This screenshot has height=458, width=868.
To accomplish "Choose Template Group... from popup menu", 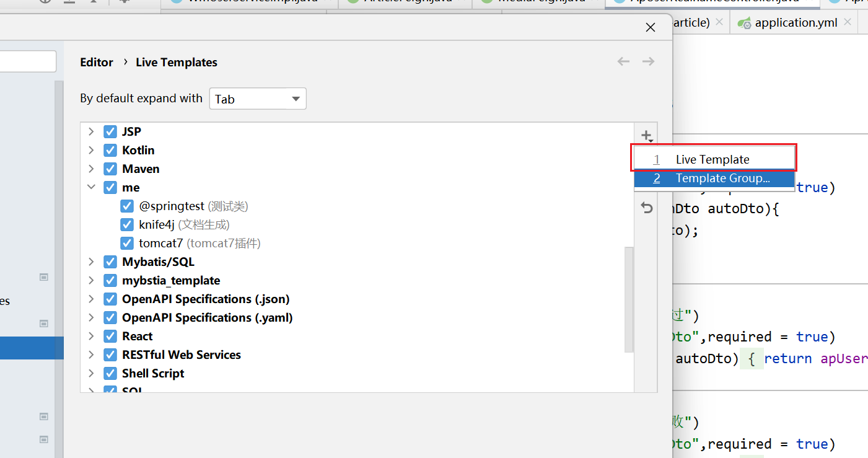I will [714, 178].
